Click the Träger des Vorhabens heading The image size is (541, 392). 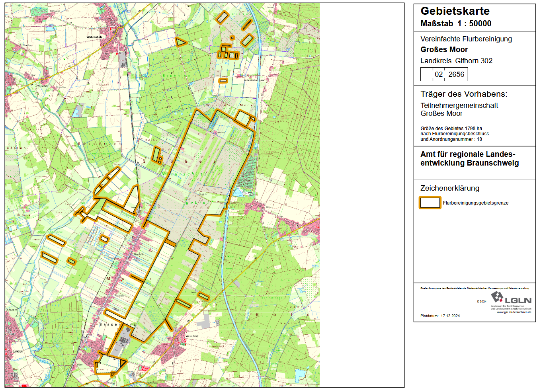click(464, 94)
